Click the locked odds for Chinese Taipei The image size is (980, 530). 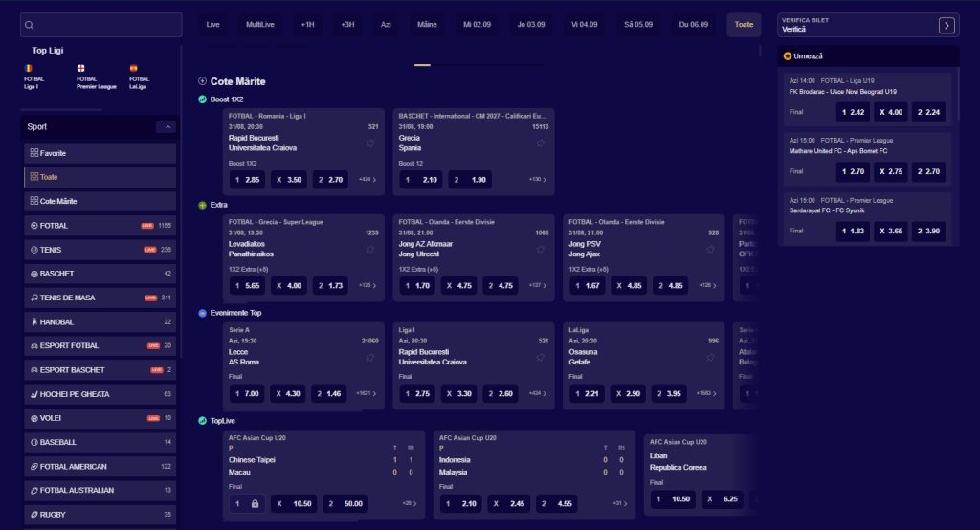click(247, 504)
